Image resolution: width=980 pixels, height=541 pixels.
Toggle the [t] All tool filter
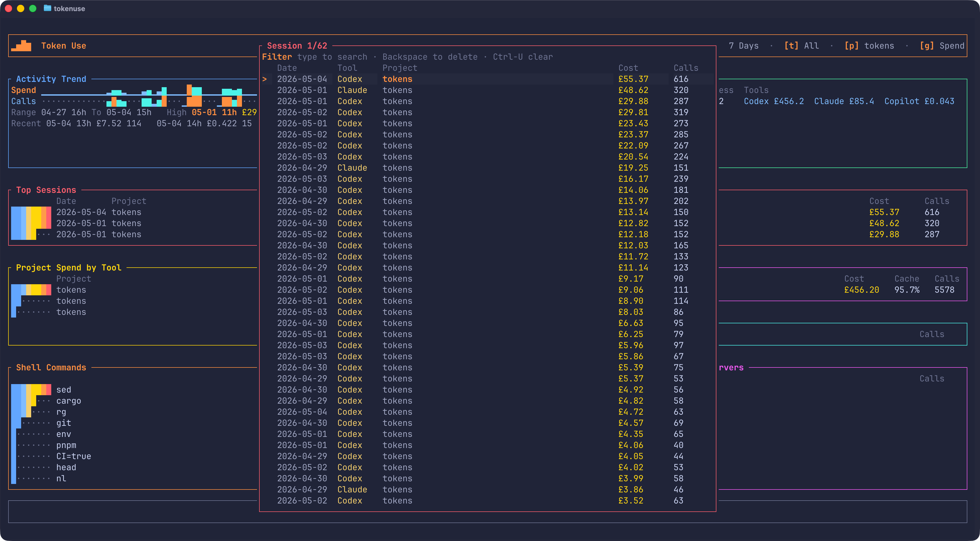[801, 46]
